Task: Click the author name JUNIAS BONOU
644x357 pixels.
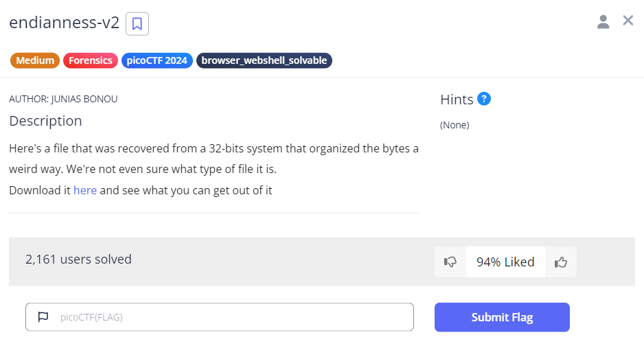Action: click(83, 99)
